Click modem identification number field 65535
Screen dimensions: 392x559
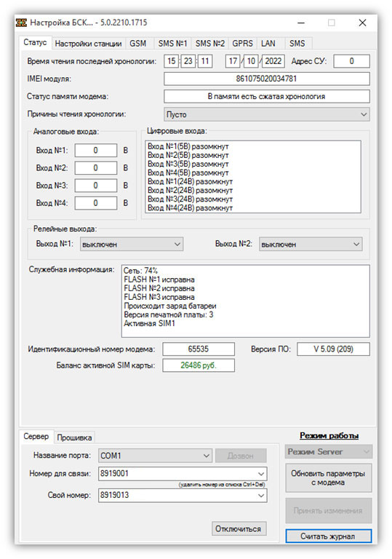(x=199, y=349)
